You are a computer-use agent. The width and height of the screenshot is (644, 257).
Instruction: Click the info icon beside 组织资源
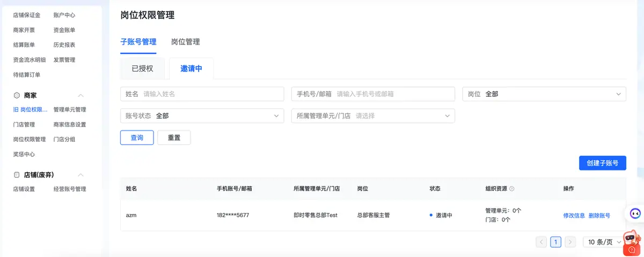[x=511, y=189]
